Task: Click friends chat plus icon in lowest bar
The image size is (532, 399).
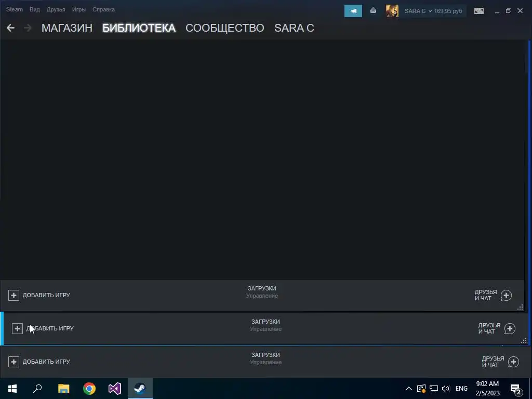Action: (x=513, y=362)
